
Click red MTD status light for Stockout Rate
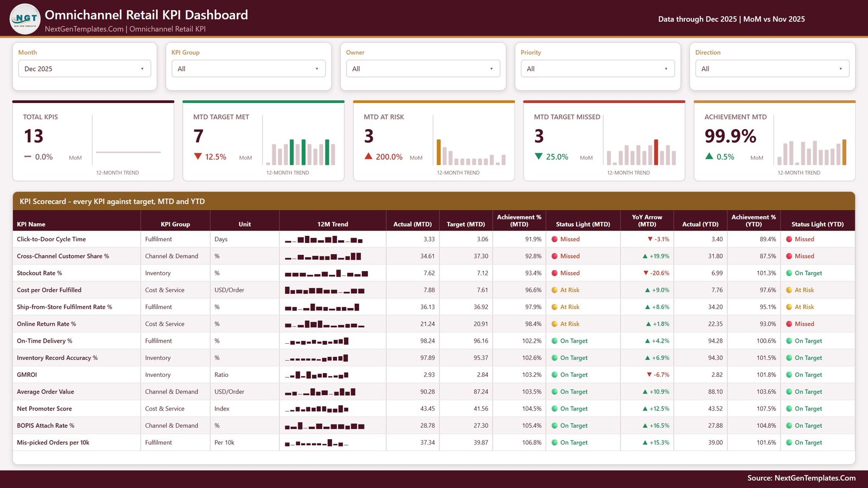[555, 273]
